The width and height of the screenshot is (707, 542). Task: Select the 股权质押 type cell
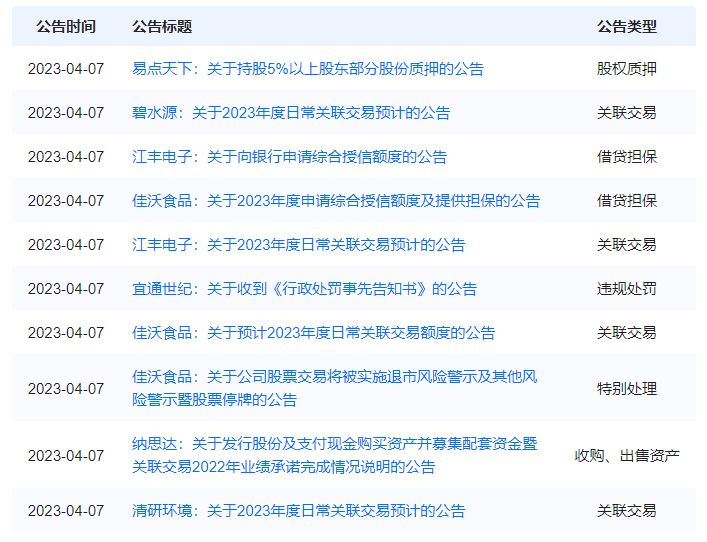[x=627, y=69]
